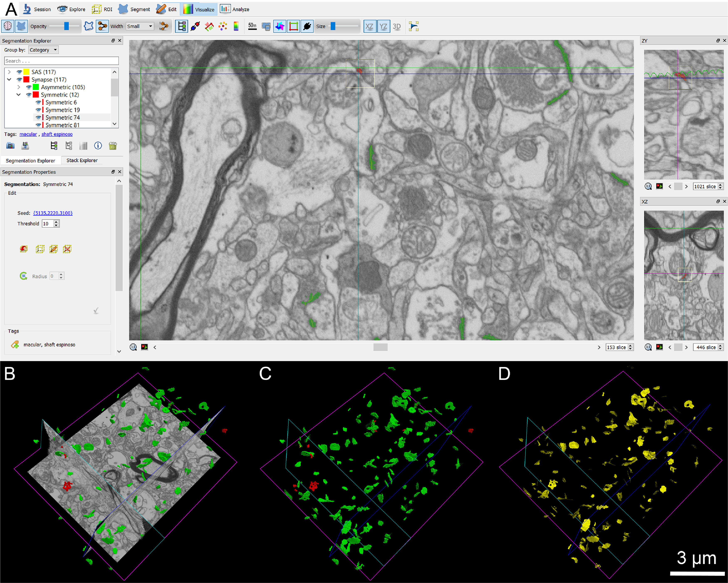Click the Search field in Segmentation Explorer

pos(61,61)
